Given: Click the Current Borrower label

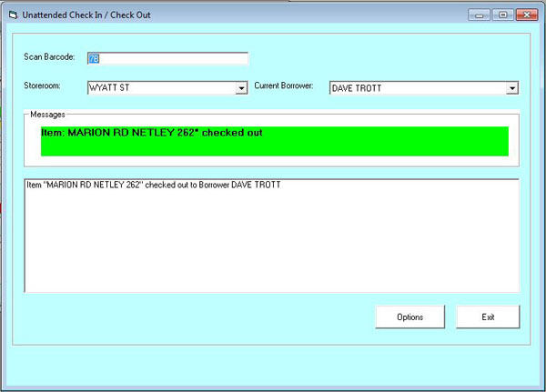Looking at the screenshot, I should point(284,85).
